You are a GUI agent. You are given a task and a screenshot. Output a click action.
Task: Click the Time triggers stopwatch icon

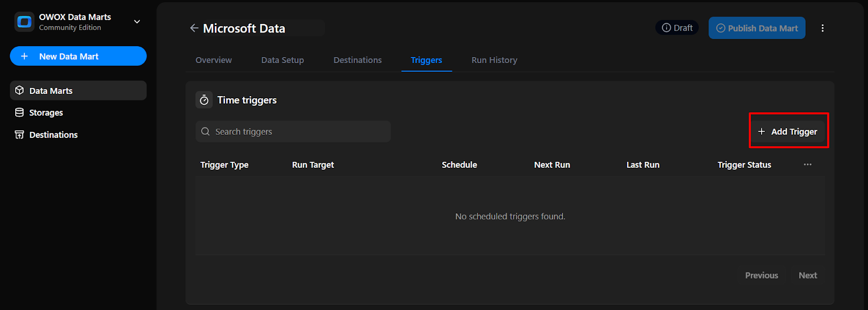point(204,100)
